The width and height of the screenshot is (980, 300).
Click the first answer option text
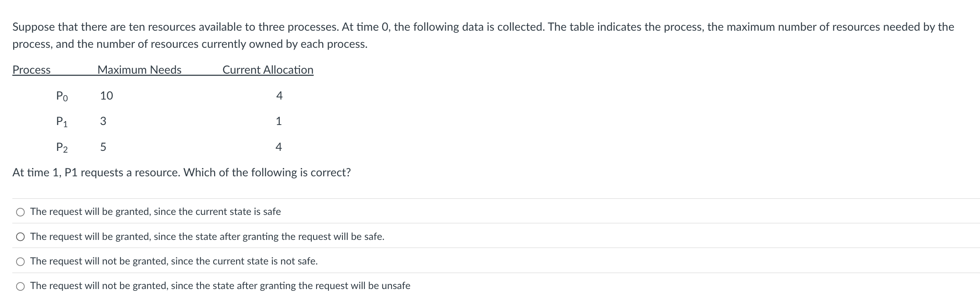pyautogui.click(x=155, y=212)
